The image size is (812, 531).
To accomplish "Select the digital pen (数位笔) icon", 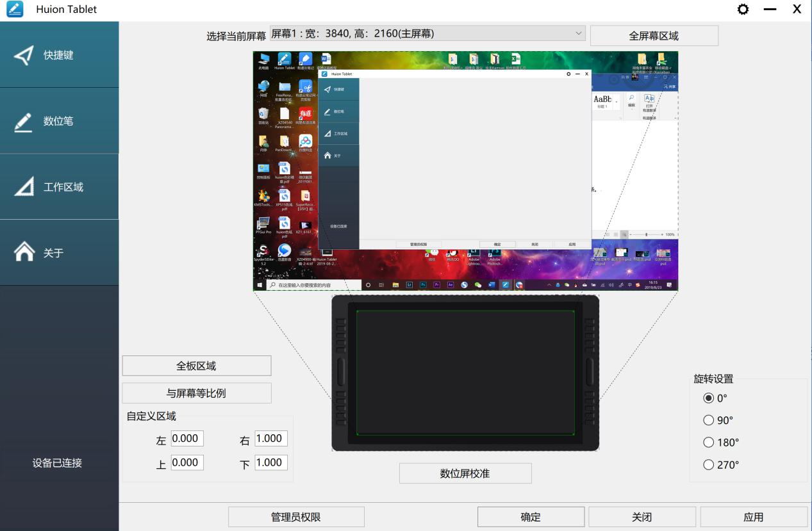I will point(25,119).
